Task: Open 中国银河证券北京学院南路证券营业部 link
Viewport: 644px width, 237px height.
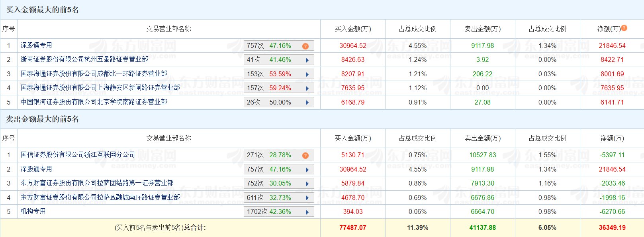Action: pyautogui.click(x=94, y=102)
